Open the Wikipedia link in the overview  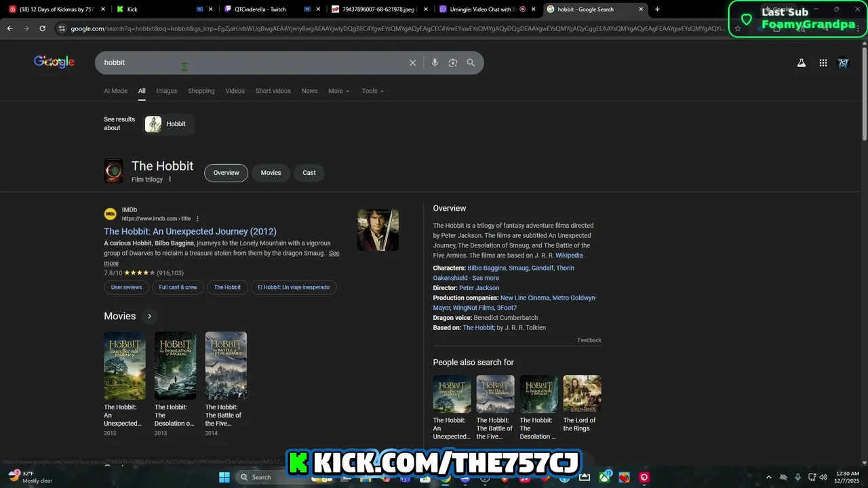pos(569,256)
